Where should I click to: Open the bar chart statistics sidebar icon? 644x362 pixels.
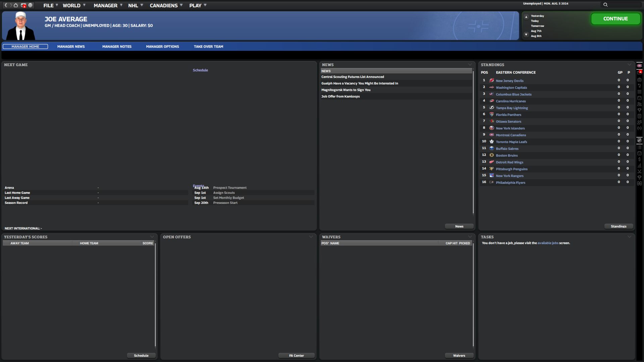coord(639,165)
